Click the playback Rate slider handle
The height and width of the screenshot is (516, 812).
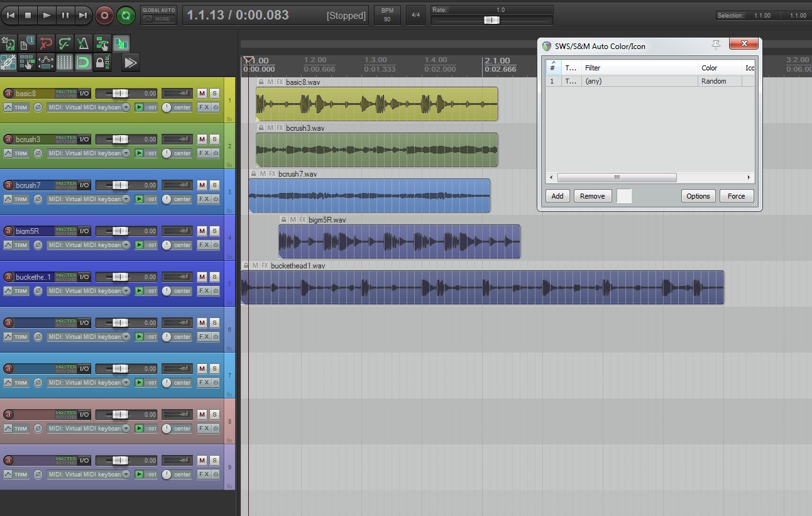click(x=491, y=20)
